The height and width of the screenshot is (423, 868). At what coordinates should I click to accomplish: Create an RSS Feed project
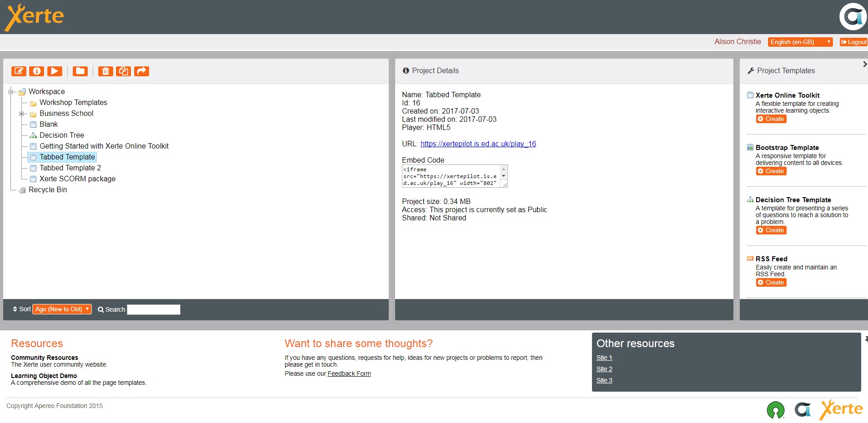pos(771,283)
